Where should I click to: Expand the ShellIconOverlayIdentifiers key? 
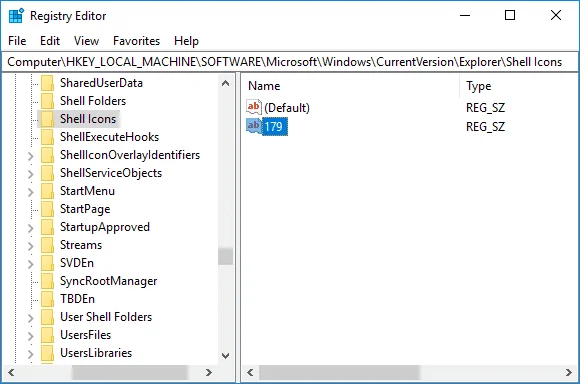pyautogui.click(x=31, y=156)
